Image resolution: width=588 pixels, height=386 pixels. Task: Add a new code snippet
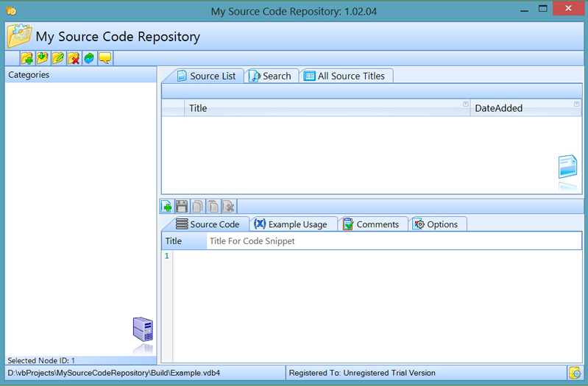[166, 207]
